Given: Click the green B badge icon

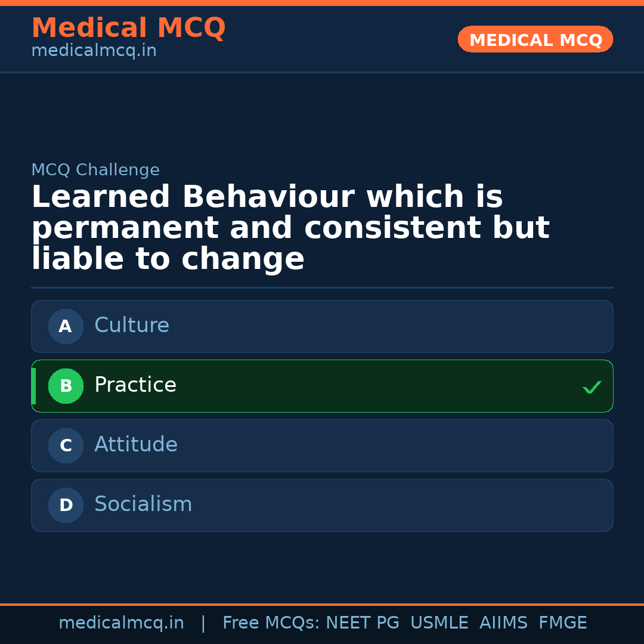Looking at the screenshot, I should click(x=66, y=386).
